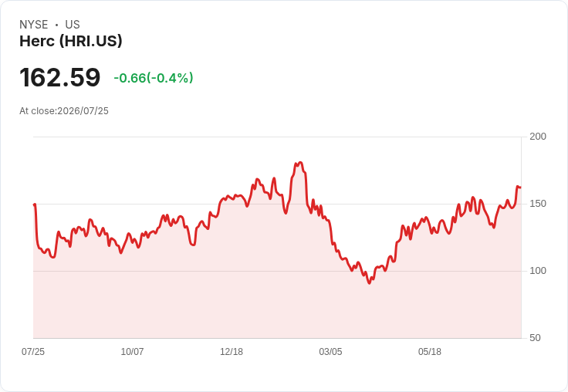Image resolution: width=568 pixels, height=392 pixels.
Task: Click the At close 2026/07/25 timestamp
Action: pyautogui.click(x=64, y=111)
